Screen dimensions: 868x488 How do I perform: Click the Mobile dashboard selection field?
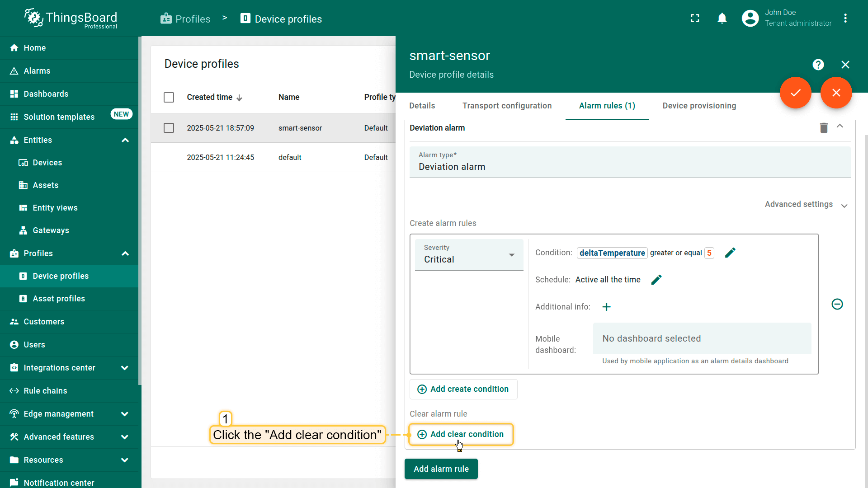point(702,338)
